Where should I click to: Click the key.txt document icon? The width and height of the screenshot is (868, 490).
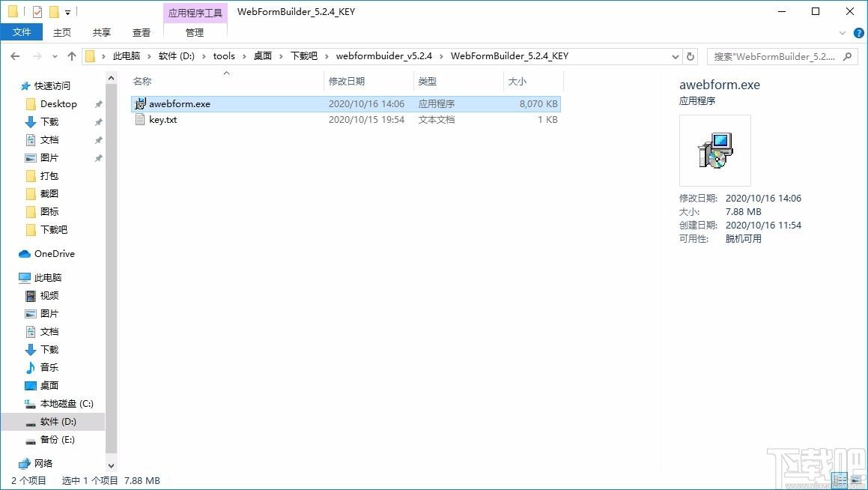click(140, 120)
